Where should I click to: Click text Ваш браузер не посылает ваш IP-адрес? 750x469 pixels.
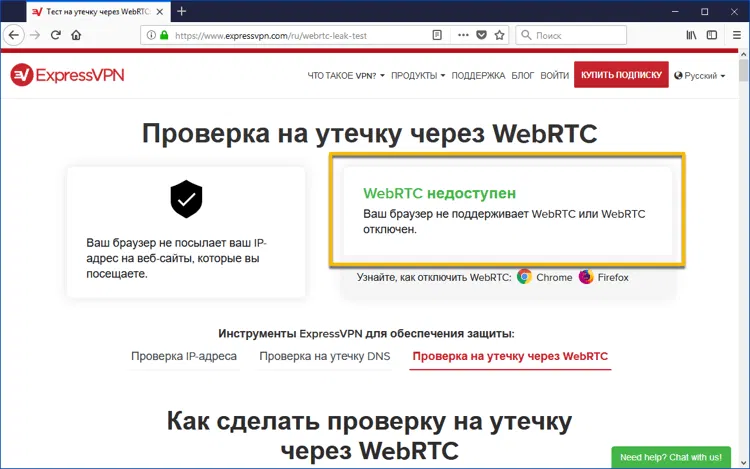(x=176, y=258)
